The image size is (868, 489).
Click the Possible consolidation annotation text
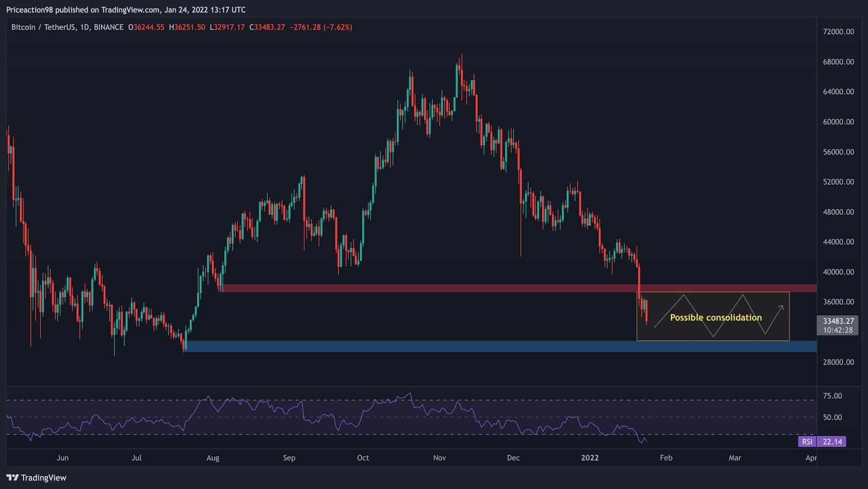(716, 317)
